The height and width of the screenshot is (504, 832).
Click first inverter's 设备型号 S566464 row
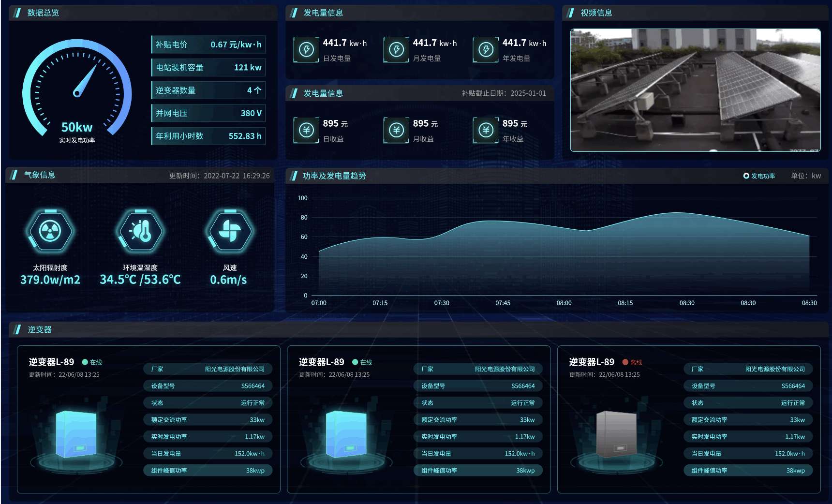coord(208,386)
